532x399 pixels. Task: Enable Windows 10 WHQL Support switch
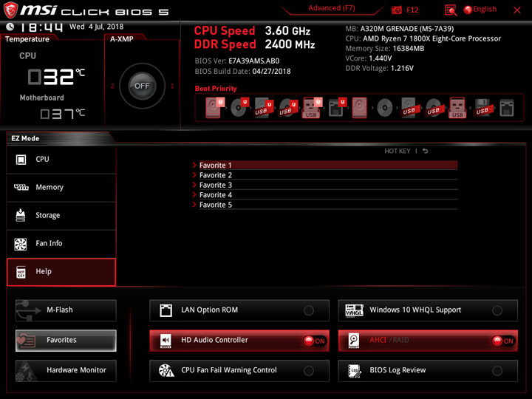pyautogui.click(x=497, y=310)
